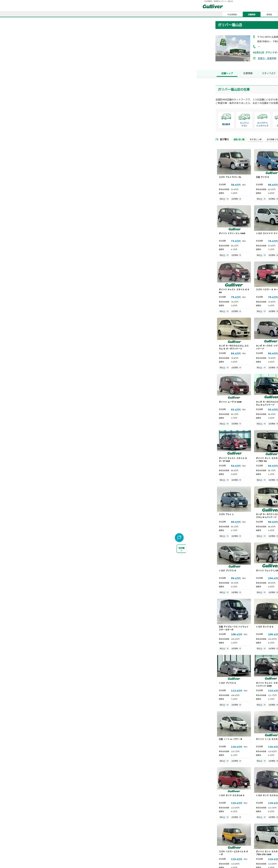
Task: Click the 02月21日 grand opening notice
Action: click(x=266, y=53)
